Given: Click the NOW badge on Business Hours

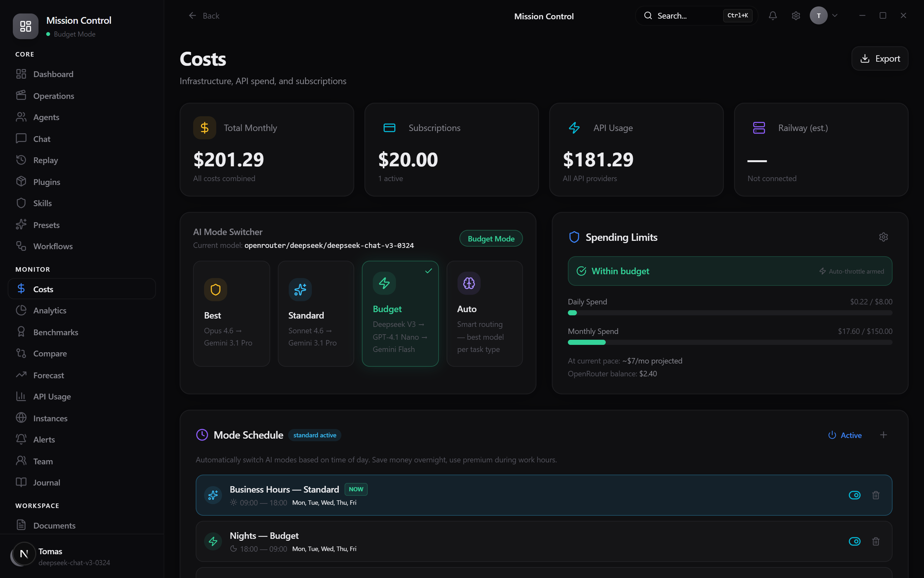Looking at the screenshot, I should (x=356, y=489).
